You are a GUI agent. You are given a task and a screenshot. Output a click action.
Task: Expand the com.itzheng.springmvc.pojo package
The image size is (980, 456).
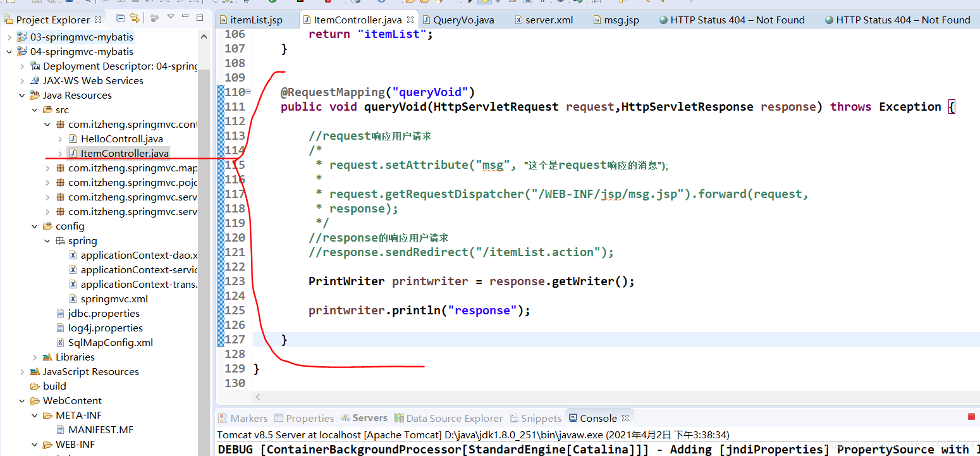coord(47,182)
